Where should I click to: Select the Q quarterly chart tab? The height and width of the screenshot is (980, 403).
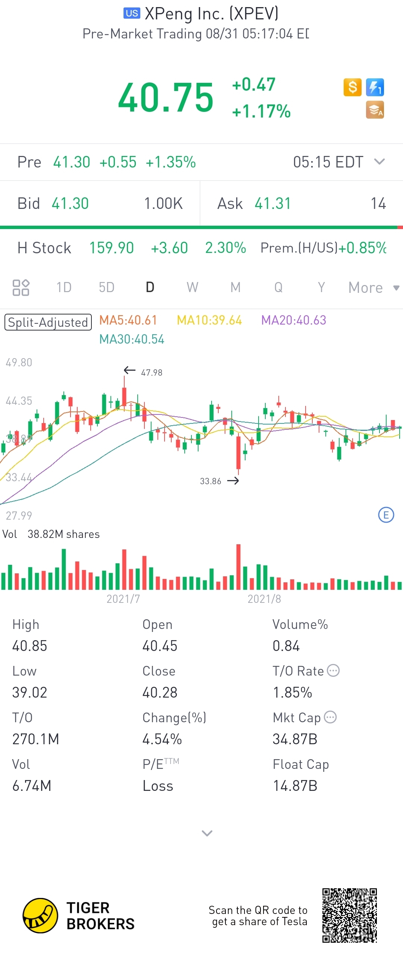tap(279, 287)
